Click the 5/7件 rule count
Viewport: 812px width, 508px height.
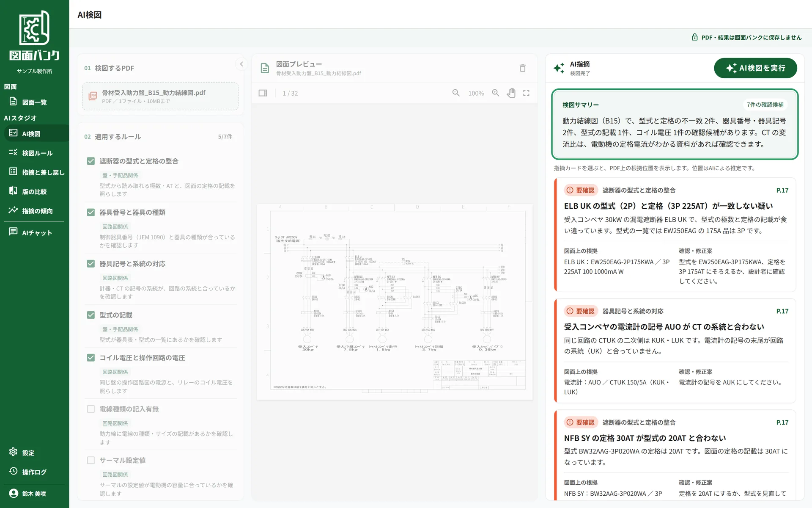(225, 137)
